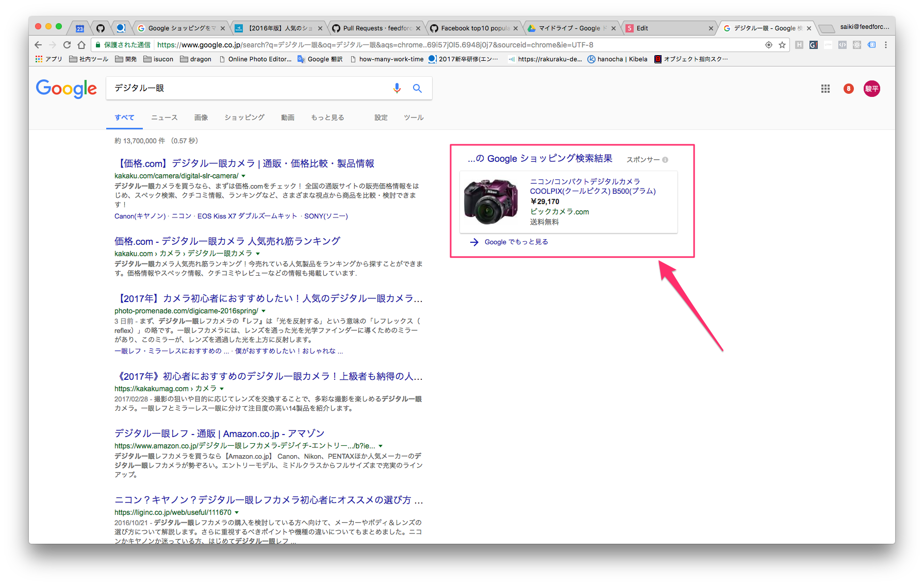Open the isucon bookmark folder
The width and height of the screenshot is (924, 585).
pos(158,59)
